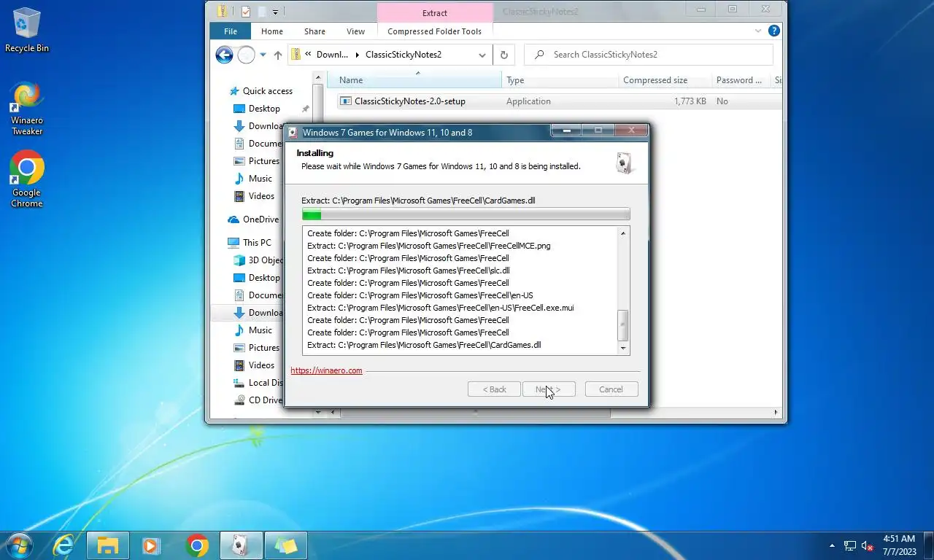
Task: Sort files by Type column
Action: coord(559,80)
